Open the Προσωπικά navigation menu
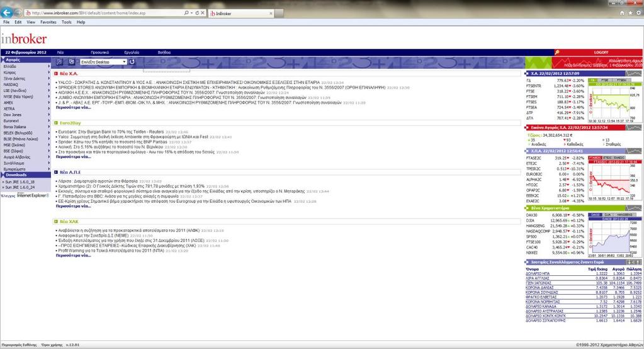The width and height of the screenshot is (644, 349). [100, 53]
